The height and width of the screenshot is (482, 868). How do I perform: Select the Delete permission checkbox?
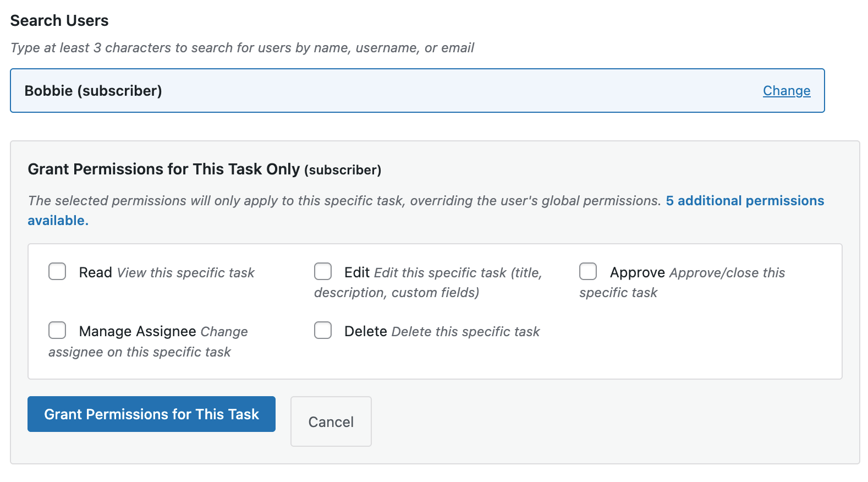click(323, 330)
